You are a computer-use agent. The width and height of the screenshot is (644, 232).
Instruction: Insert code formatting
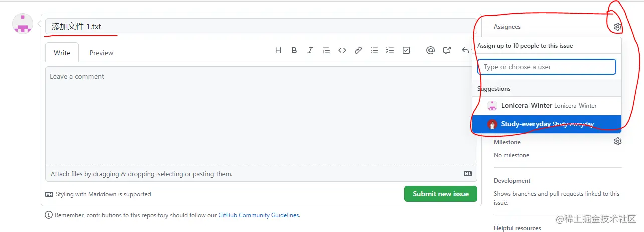pos(342,50)
